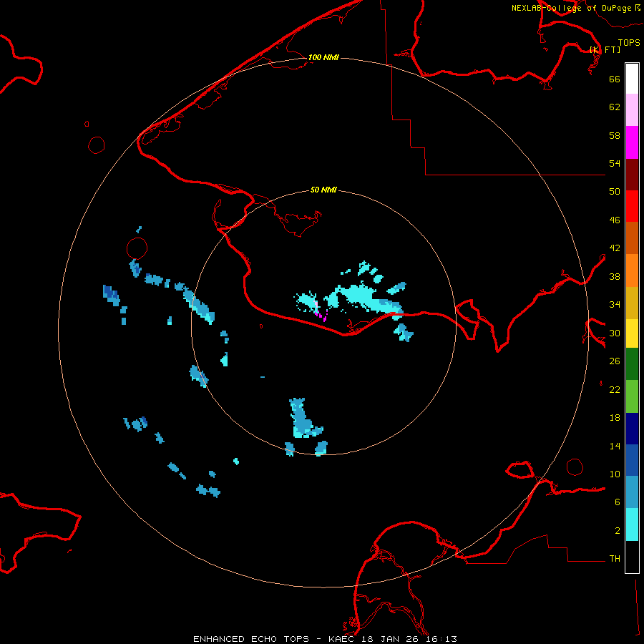Viewport: 644px width, 644px height.
Task: Click the legend value 2
Action: [x=618, y=531]
